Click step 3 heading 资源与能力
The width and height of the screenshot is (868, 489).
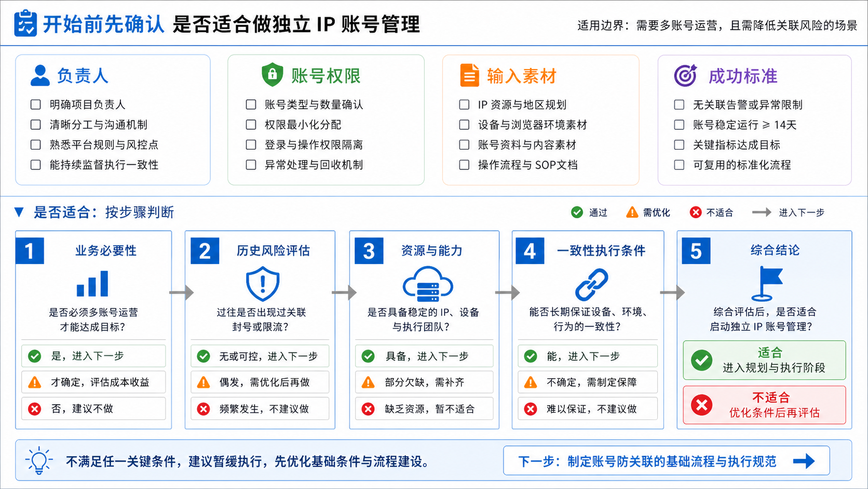point(431,250)
